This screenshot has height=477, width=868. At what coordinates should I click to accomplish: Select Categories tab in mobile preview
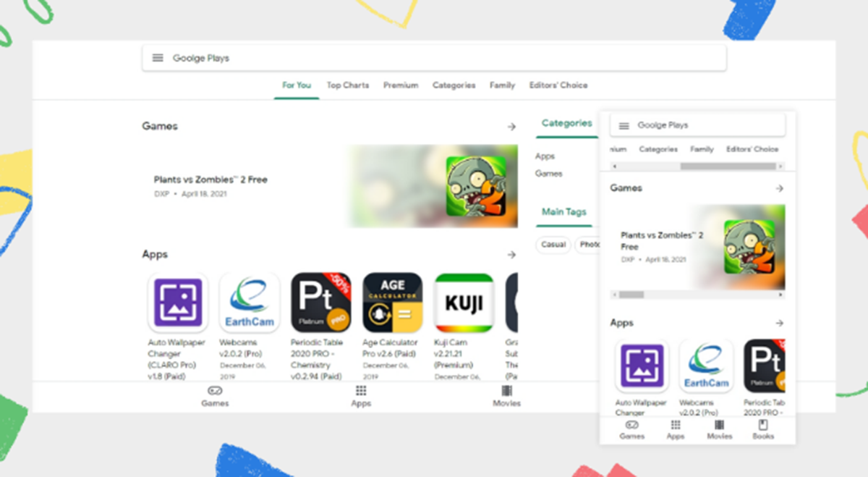tap(658, 149)
